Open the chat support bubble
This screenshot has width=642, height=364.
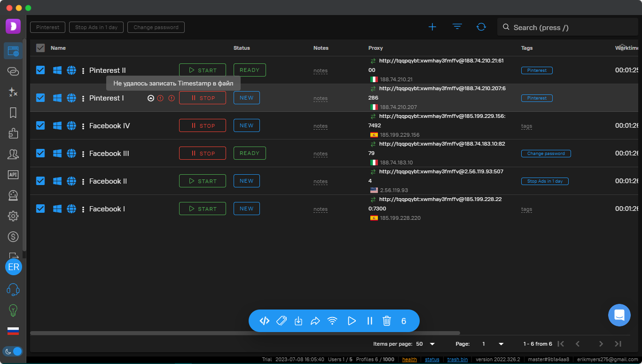(619, 315)
